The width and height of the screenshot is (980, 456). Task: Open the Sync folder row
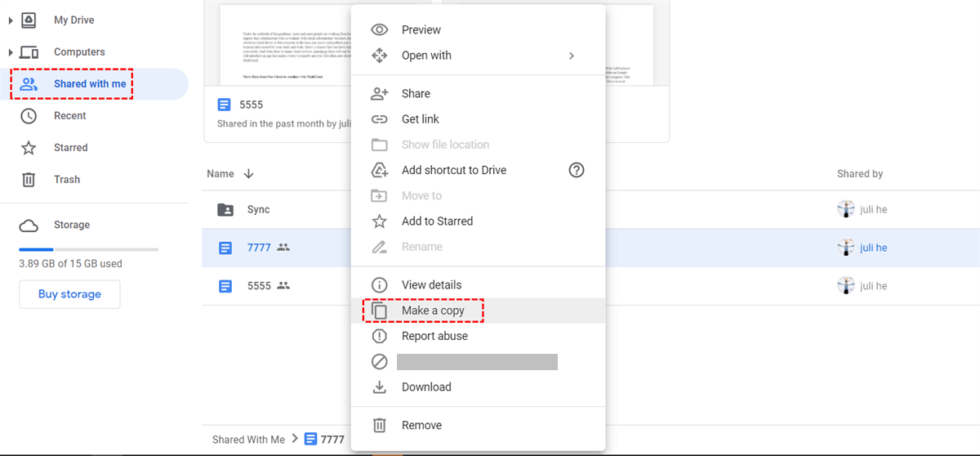pos(258,210)
